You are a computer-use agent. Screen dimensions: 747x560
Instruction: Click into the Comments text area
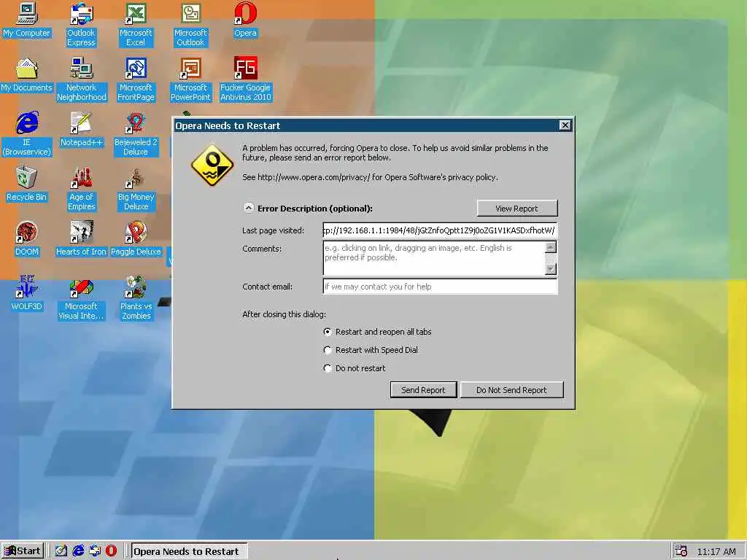[433, 258]
